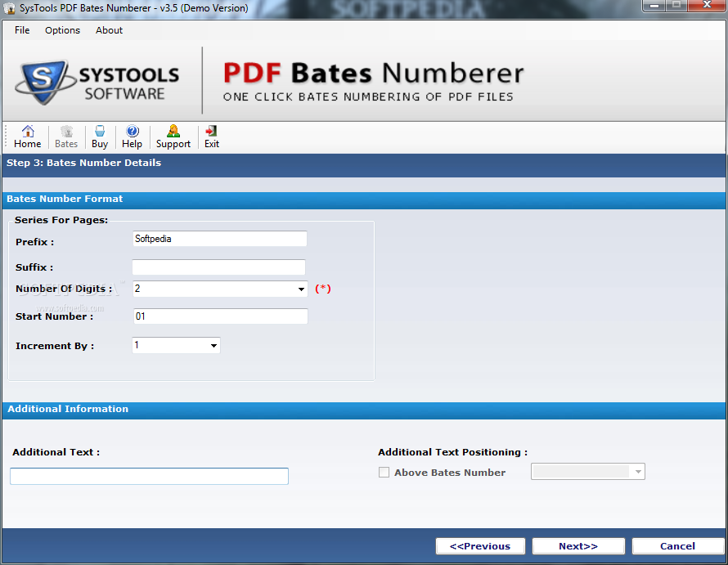Screen dimensions: 728x565
Task: Open the File menu
Action: [x=22, y=30]
